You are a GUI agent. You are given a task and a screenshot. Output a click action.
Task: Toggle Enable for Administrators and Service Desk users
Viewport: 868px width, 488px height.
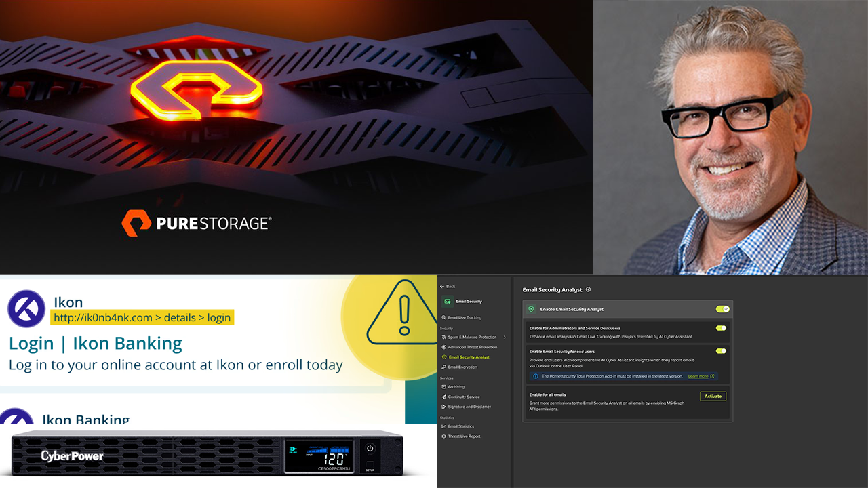point(721,328)
